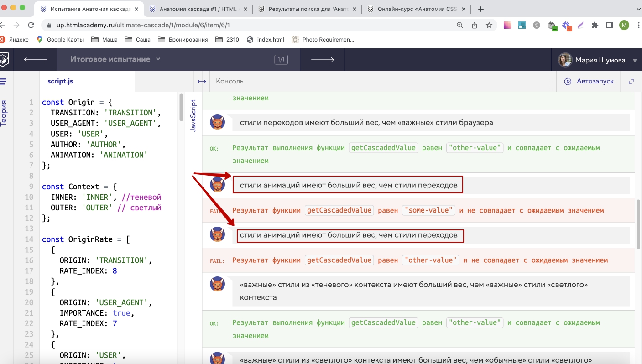Open the Бронирования bookmarks folder
The width and height of the screenshot is (642, 364).
click(x=183, y=40)
